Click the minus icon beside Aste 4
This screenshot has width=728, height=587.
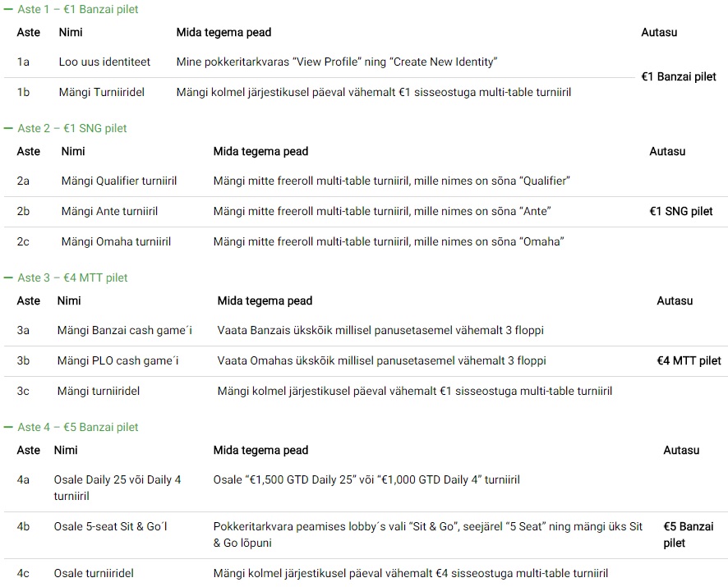(x=8, y=427)
